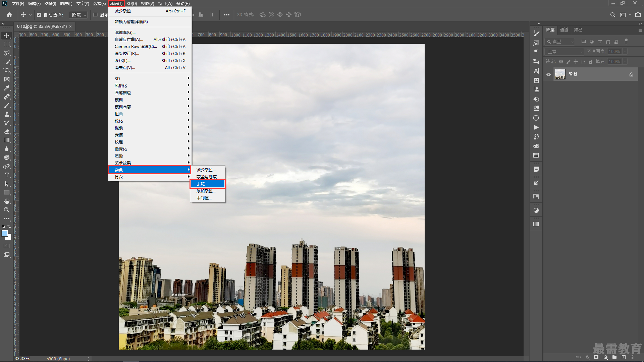This screenshot has height=362, width=644.
Task: Select the Gradient tool
Action: point(7,140)
